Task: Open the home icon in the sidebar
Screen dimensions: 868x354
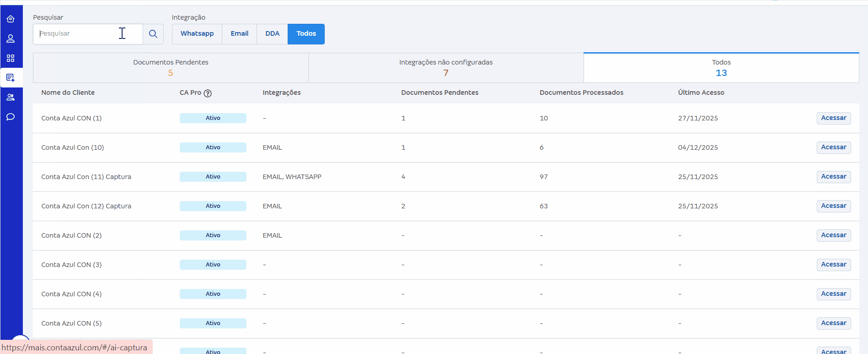Action: (11, 19)
